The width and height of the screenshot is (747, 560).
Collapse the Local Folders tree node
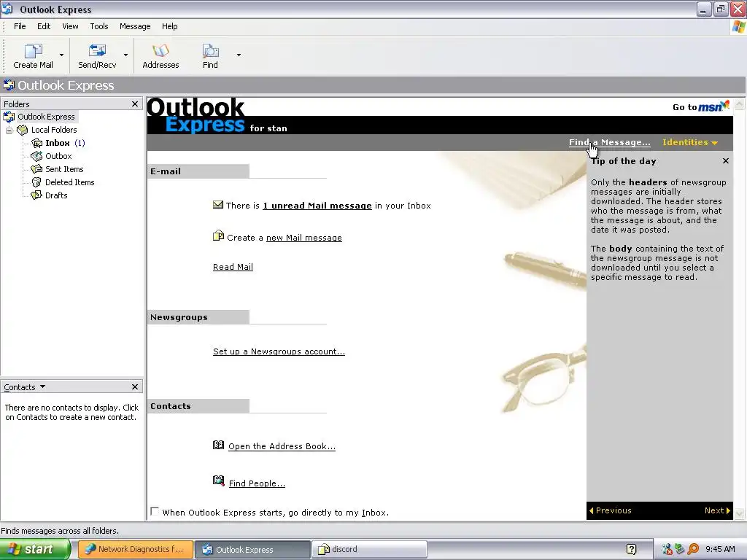click(9, 130)
